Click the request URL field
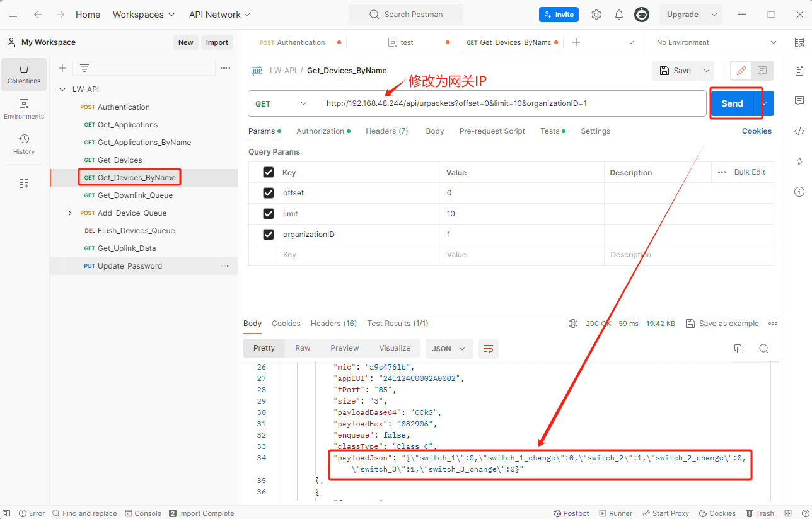This screenshot has width=812, height=519. click(x=512, y=103)
